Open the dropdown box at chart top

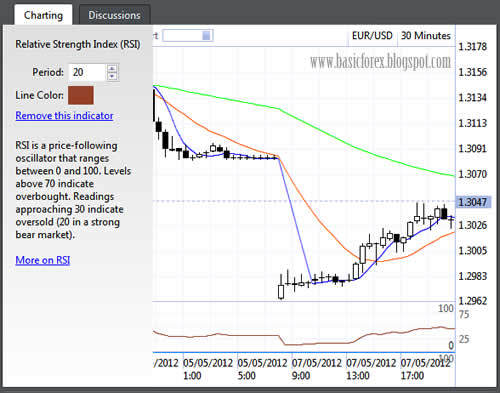[188, 35]
